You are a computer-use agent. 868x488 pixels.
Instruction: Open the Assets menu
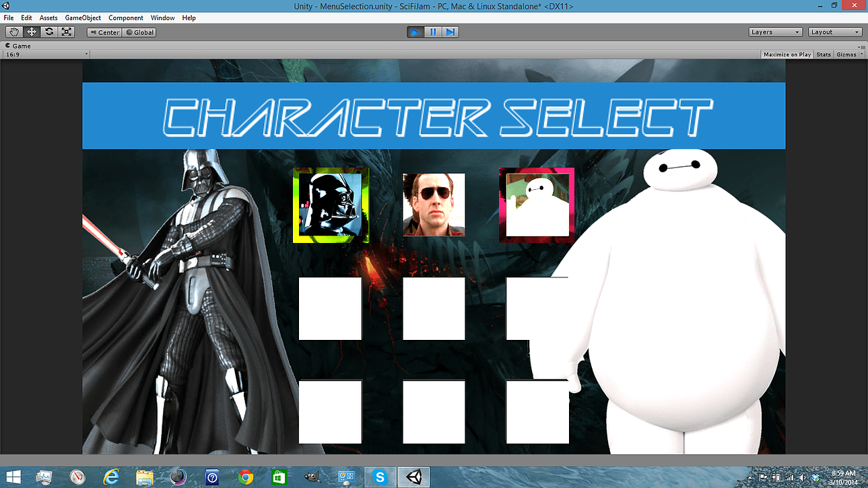(48, 18)
